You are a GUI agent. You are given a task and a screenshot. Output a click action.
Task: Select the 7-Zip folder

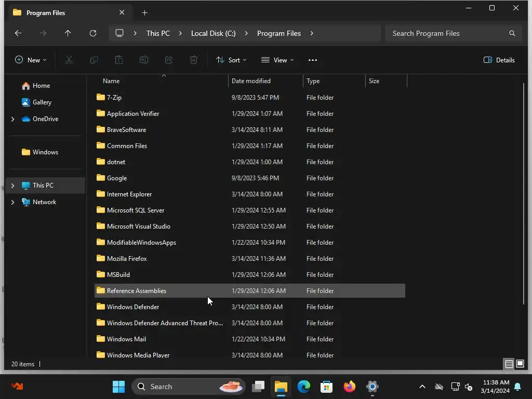[x=250, y=97]
